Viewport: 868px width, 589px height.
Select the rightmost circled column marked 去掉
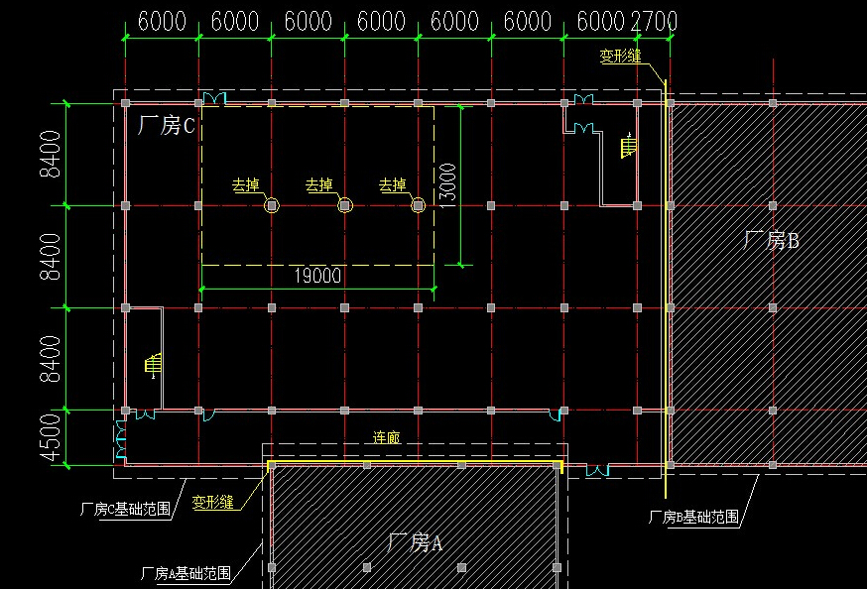coord(418,205)
